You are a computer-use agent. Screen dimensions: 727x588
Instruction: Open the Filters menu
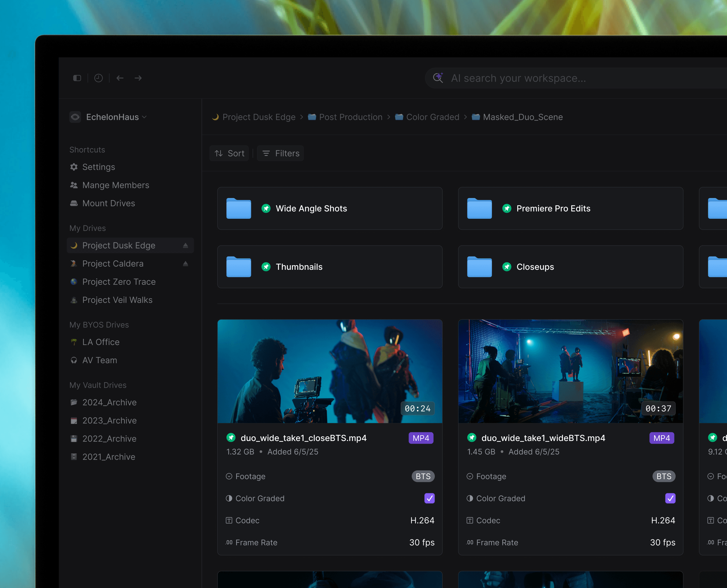point(281,153)
